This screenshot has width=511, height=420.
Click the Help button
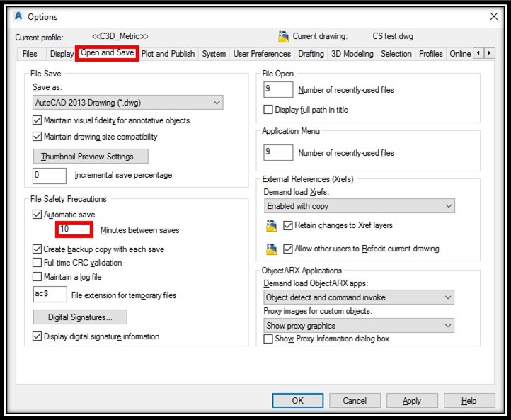click(469, 400)
